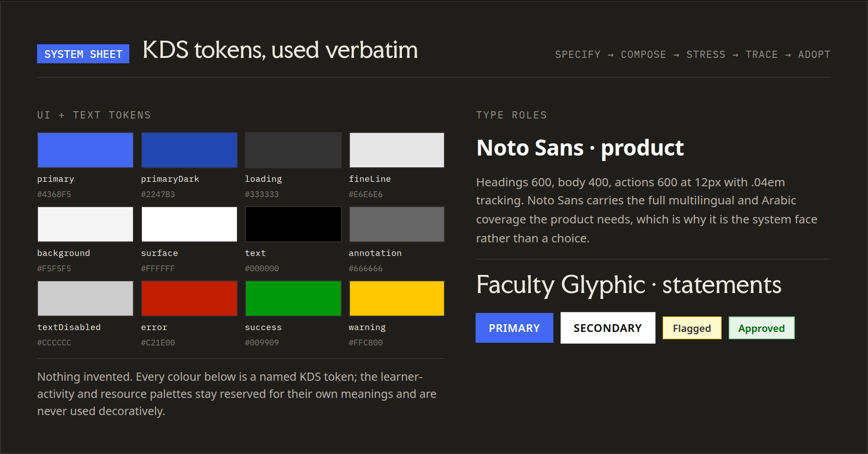Click the text black swatch
This screenshot has height=454, width=868.
click(x=293, y=224)
